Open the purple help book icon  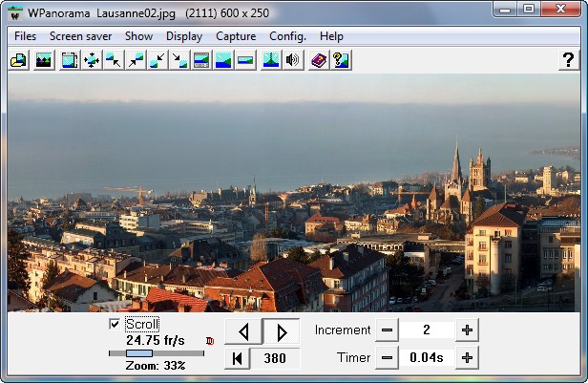click(x=319, y=60)
